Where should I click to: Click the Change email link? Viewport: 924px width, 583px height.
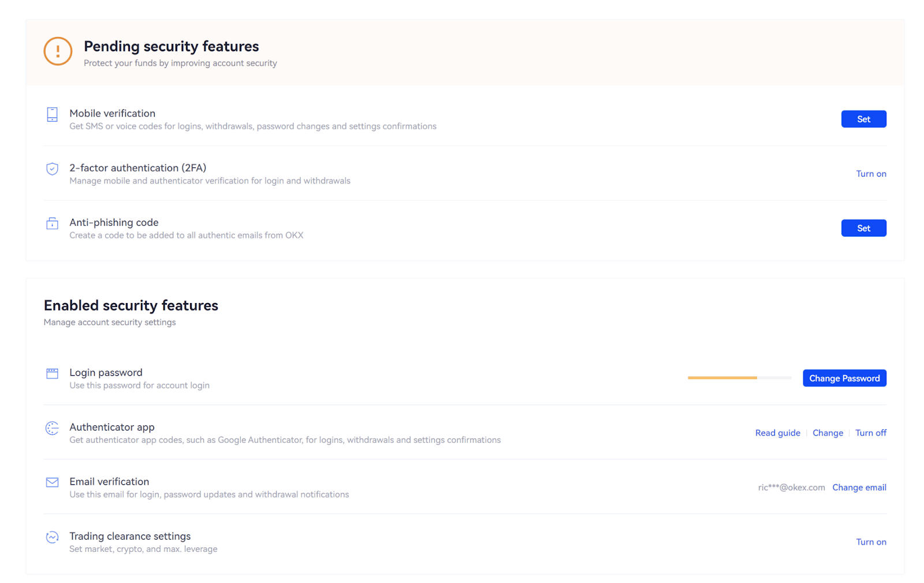tap(859, 488)
